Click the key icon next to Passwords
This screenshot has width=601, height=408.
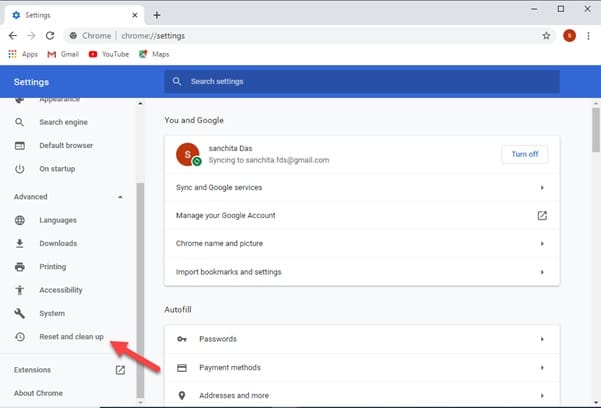(x=182, y=339)
